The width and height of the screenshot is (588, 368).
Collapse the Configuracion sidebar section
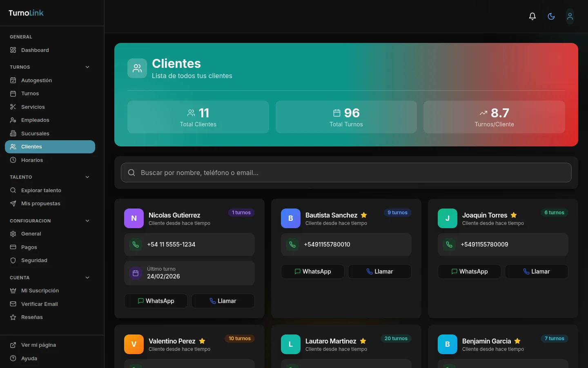coord(87,221)
